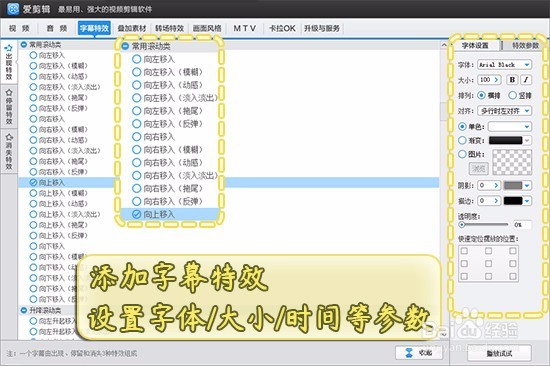
Task: Select 向左移入(动感) radio in the effects tree
Action: pyautogui.click(x=33, y=76)
